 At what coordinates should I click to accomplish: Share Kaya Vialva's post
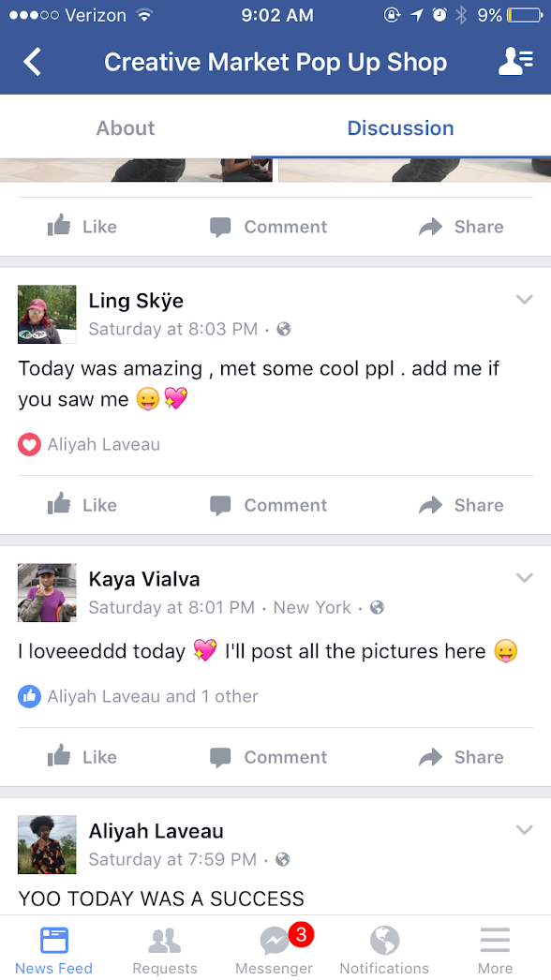pyautogui.click(x=461, y=757)
